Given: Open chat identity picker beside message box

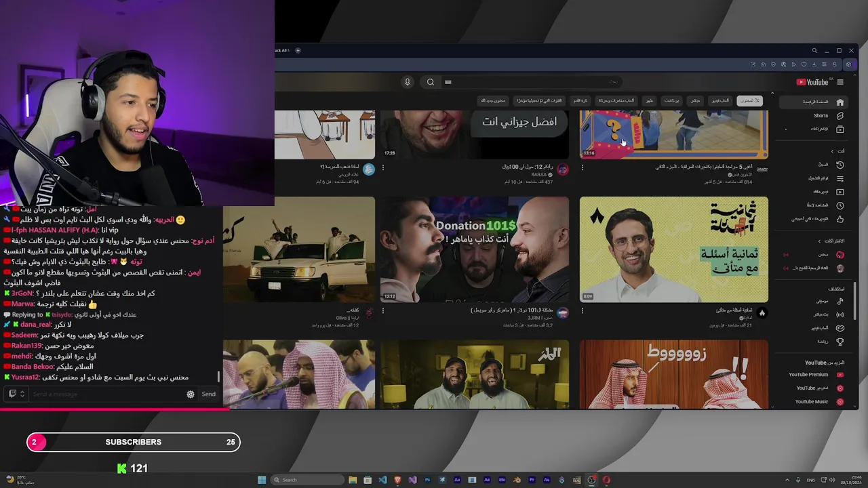Looking at the screenshot, I should click(16, 394).
